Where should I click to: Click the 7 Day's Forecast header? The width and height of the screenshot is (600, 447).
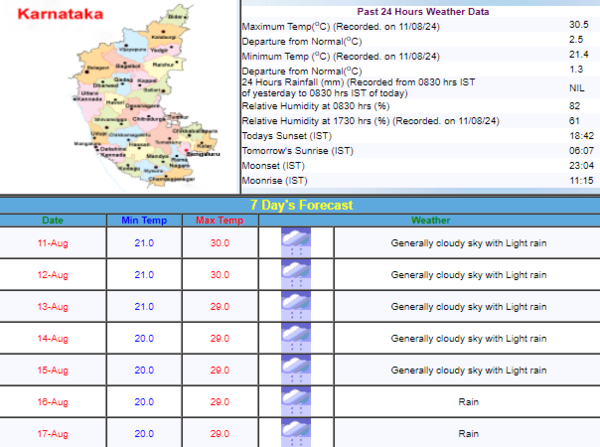click(x=300, y=205)
